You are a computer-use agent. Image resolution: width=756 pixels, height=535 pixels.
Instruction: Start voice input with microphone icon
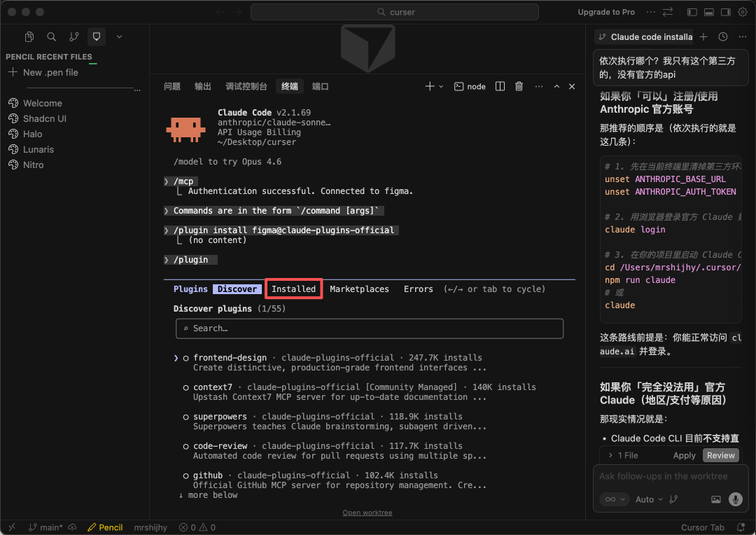click(735, 499)
